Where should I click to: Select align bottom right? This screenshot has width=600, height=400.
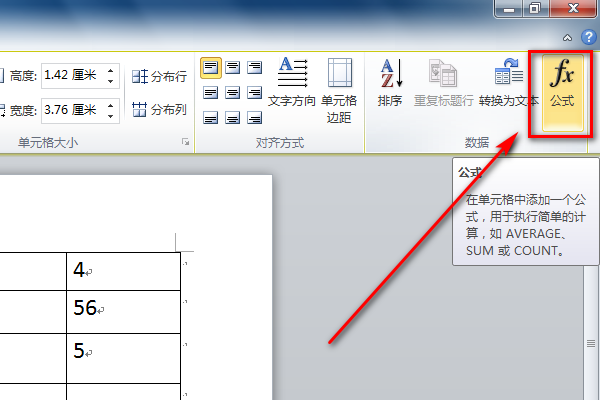coord(254,118)
